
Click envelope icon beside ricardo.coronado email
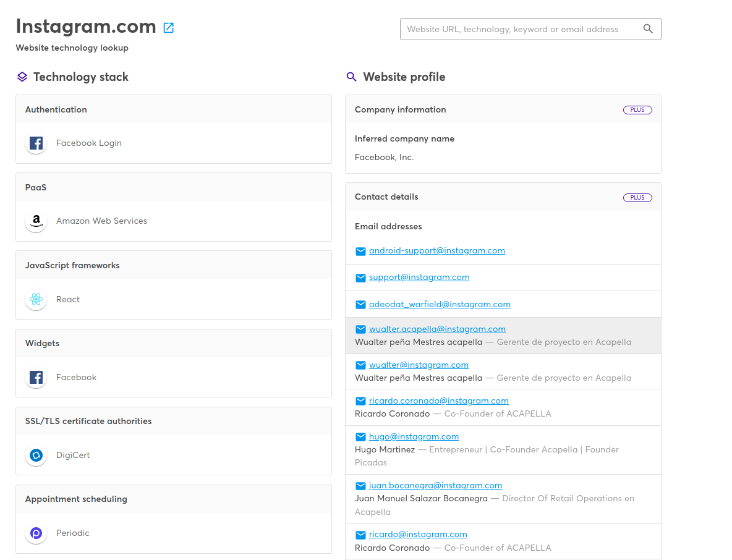tap(360, 401)
